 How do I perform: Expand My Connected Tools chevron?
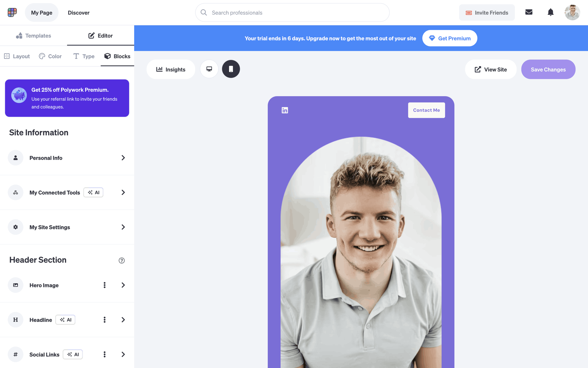123,192
